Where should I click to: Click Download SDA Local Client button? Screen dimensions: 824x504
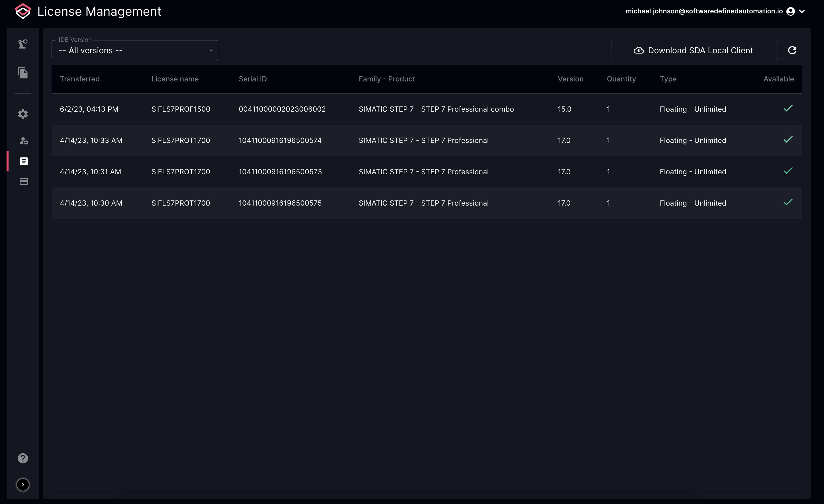click(694, 50)
